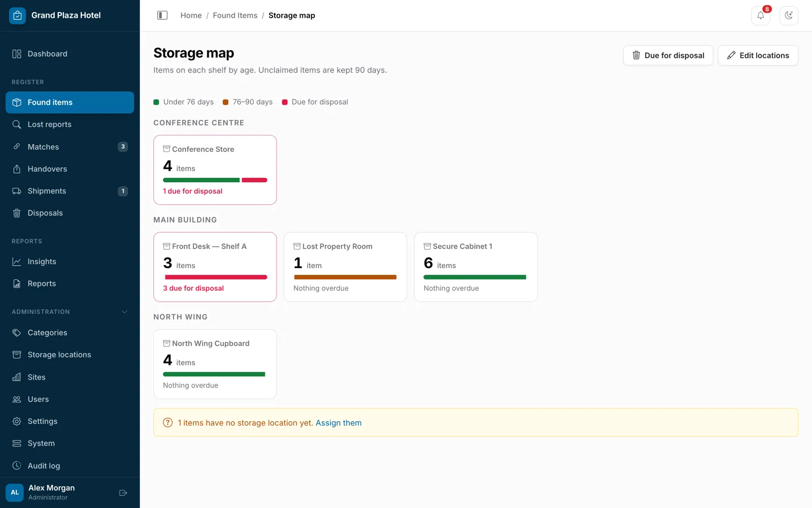Click the Audit log clock icon
The width and height of the screenshot is (812, 508).
pos(17,465)
